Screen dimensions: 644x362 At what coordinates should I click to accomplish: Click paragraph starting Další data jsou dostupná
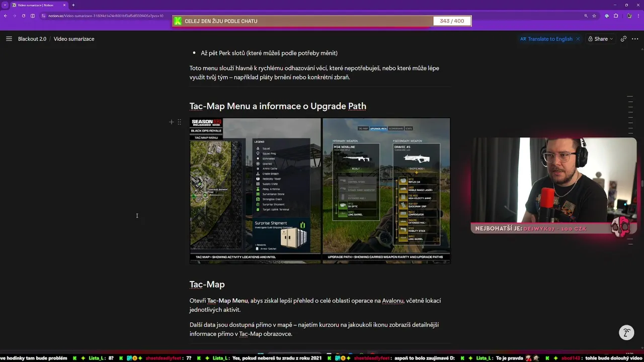[314, 329]
